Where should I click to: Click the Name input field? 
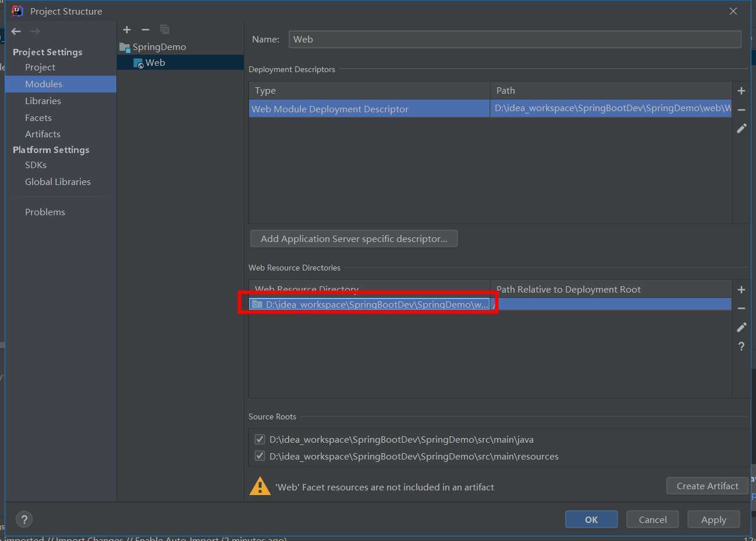click(514, 39)
